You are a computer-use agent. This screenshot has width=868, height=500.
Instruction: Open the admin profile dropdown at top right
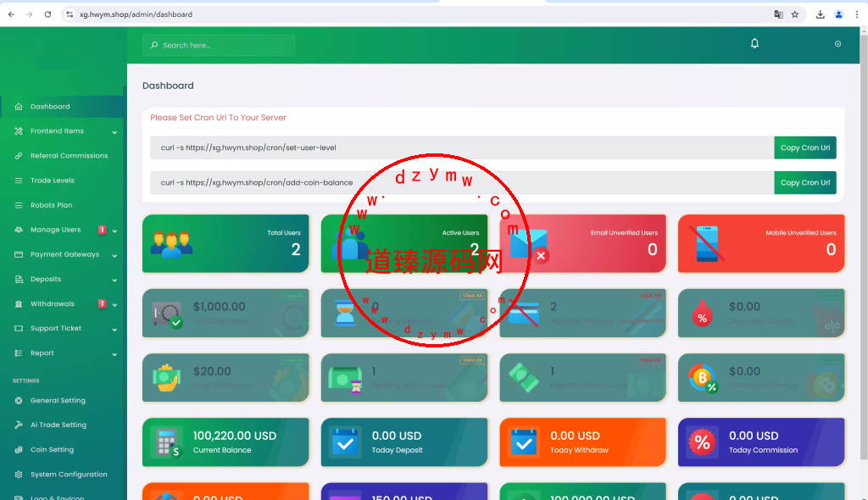pos(837,44)
